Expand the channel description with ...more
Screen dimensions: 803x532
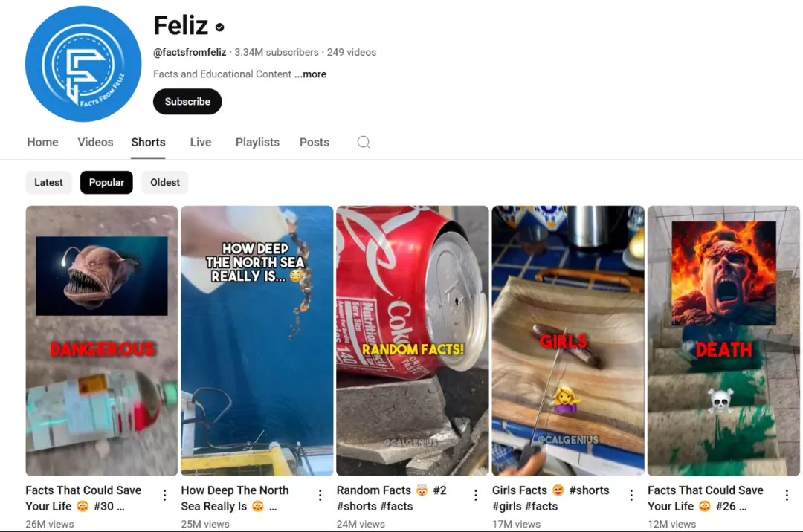click(x=310, y=74)
